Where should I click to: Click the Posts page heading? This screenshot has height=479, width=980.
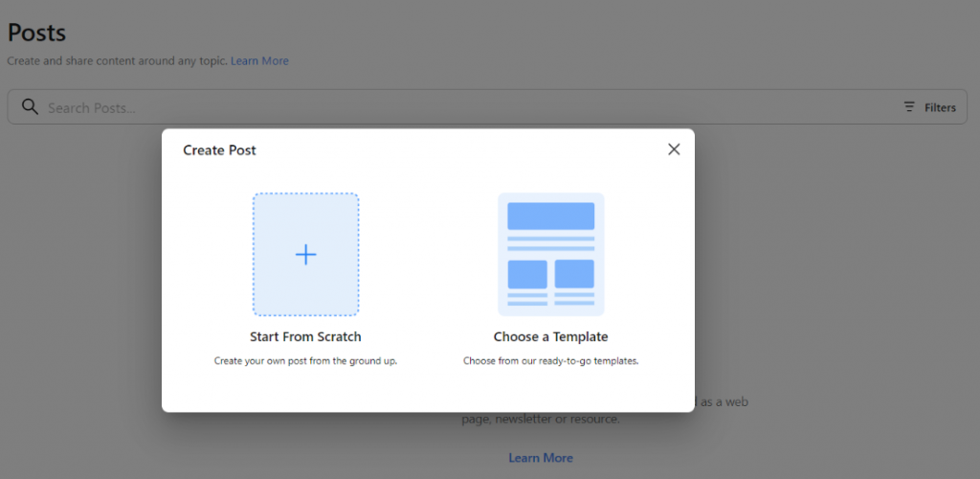click(x=36, y=33)
